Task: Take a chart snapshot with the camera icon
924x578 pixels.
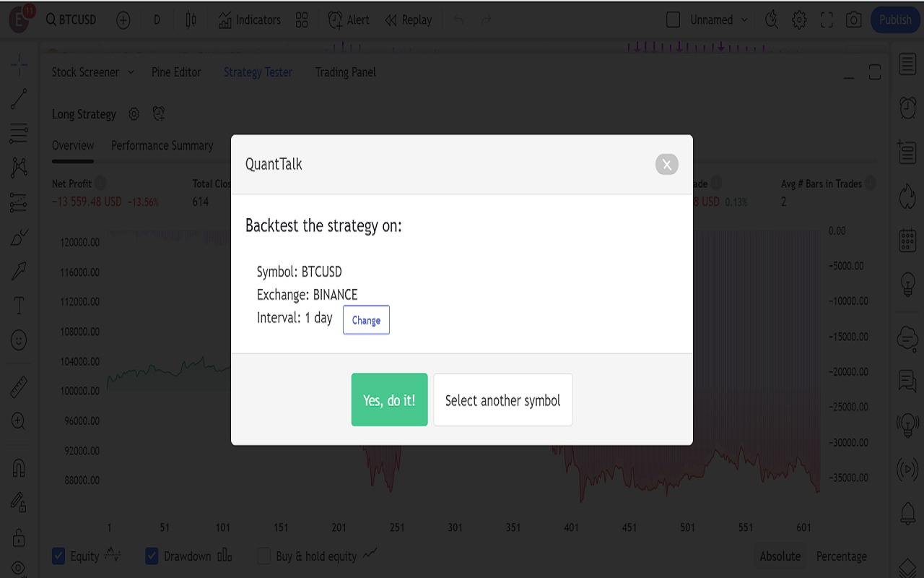Action: 853,20
